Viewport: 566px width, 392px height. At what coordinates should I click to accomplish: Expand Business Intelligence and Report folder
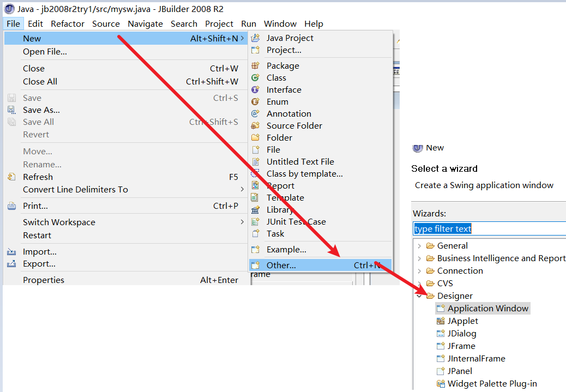click(x=419, y=258)
